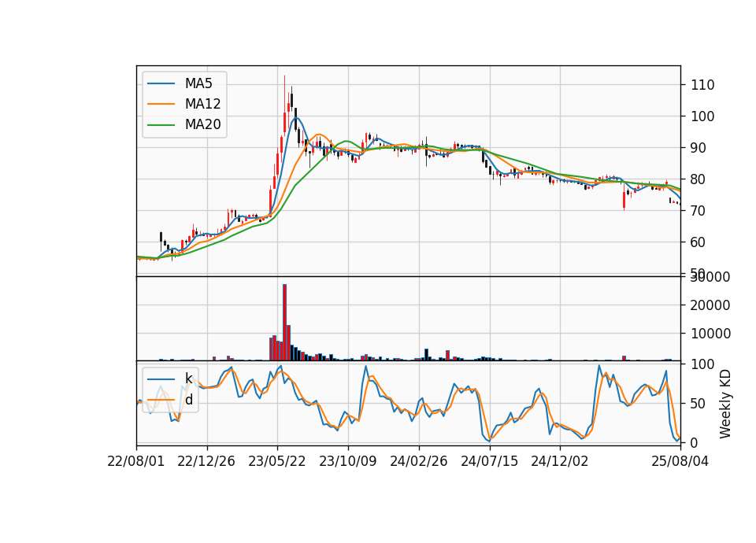Click the 90 price axis label
Viewport: 756px width, 543px height.
point(699,148)
